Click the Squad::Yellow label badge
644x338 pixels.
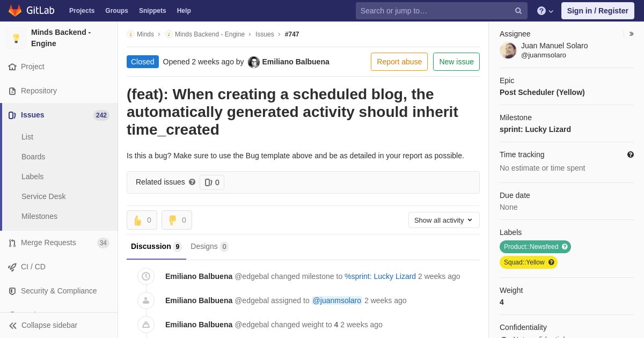529,262
